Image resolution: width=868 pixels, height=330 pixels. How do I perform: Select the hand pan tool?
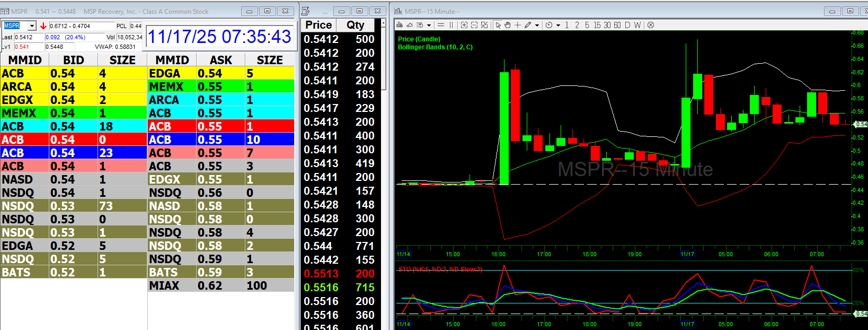[x=508, y=25]
